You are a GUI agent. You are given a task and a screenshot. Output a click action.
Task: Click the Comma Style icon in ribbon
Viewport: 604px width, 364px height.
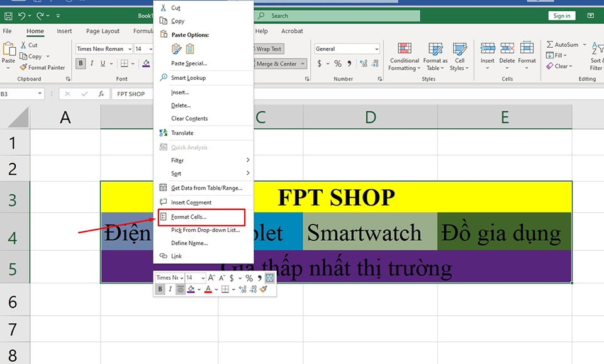[x=349, y=63]
